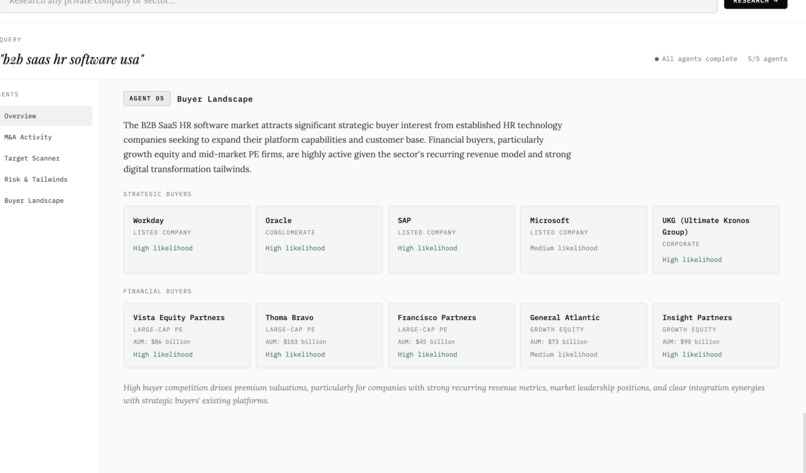
Task: Click the 'Buyer Landscape' section heading
Action: 215,99
